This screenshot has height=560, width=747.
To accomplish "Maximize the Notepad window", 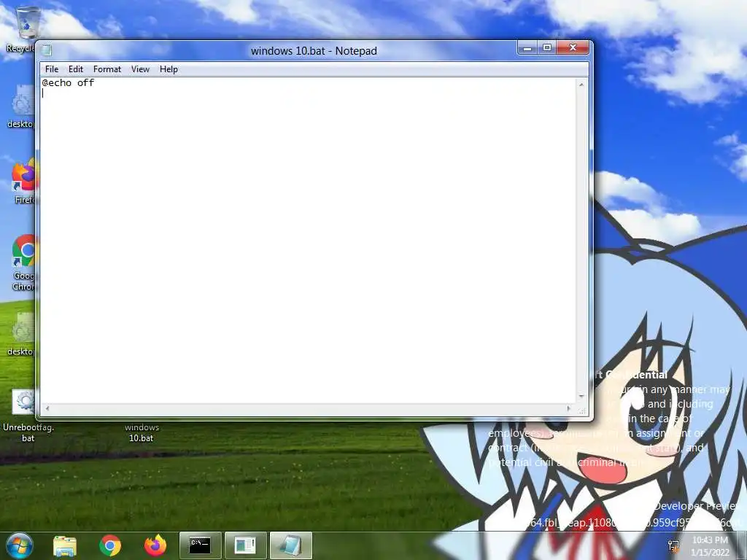I will click(x=547, y=47).
